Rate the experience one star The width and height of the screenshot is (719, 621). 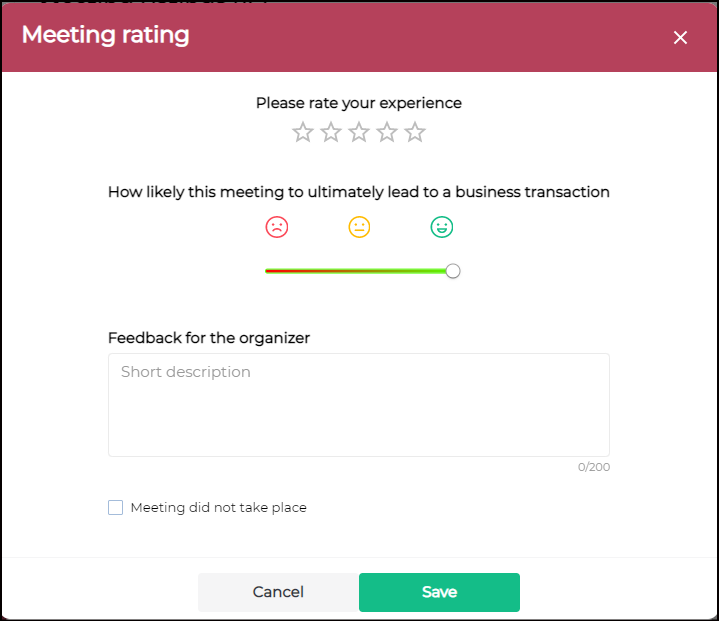pos(303,132)
